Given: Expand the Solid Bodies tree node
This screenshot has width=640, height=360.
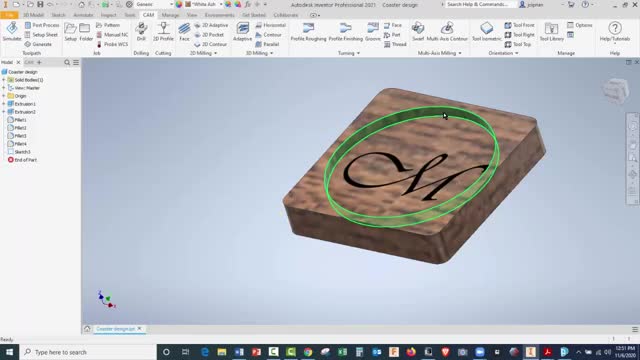Looking at the screenshot, I should coord(4,80).
